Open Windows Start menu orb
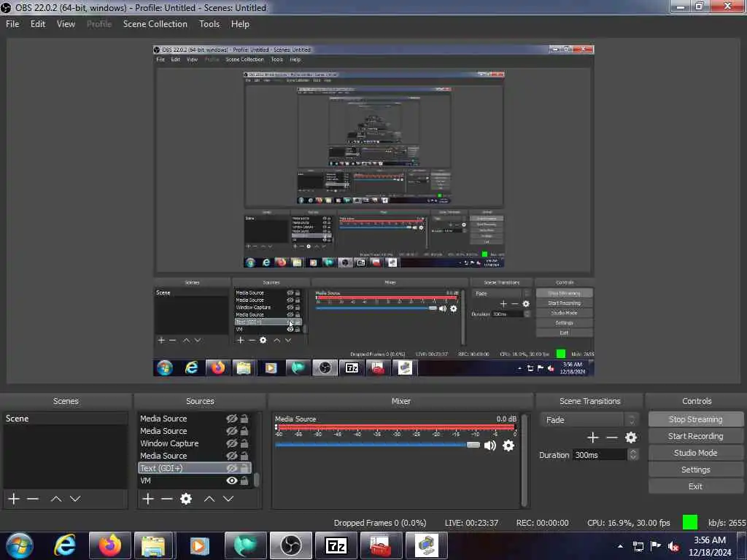Image resolution: width=747 pixels, height=560 pixels. point(20,545)
